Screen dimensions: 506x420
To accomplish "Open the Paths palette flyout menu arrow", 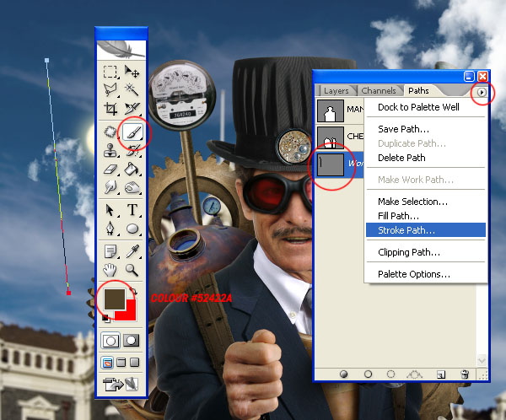I will point(482,92).
